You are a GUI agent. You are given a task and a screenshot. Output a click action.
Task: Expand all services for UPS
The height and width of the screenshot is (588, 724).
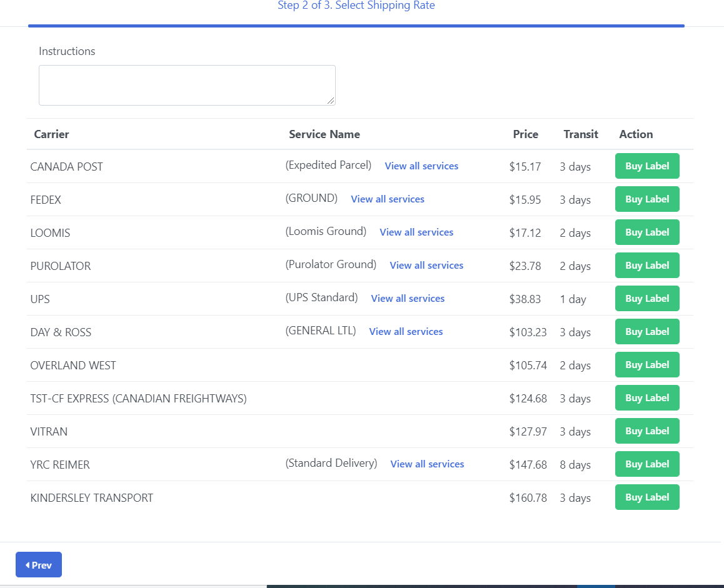[x=408, y=299]
